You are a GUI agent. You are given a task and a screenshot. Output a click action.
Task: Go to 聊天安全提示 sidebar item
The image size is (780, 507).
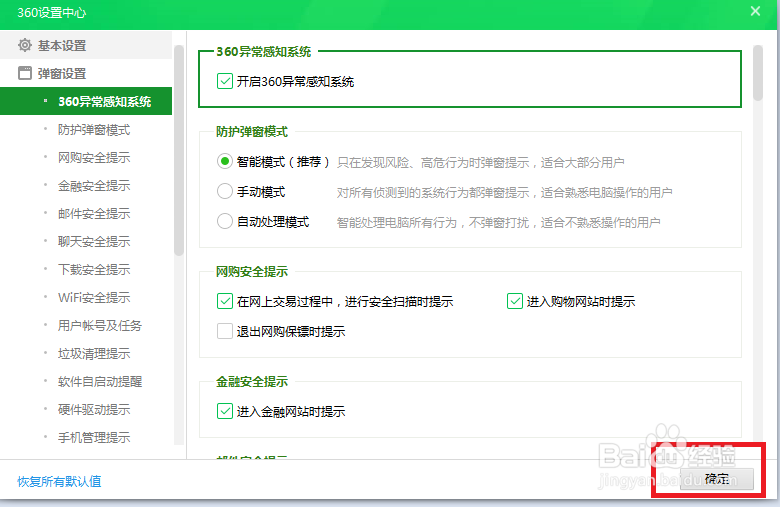point(94,241)
